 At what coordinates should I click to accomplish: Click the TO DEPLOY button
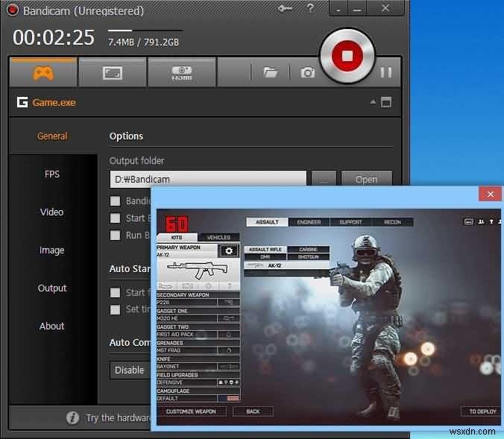click(481, 411)
